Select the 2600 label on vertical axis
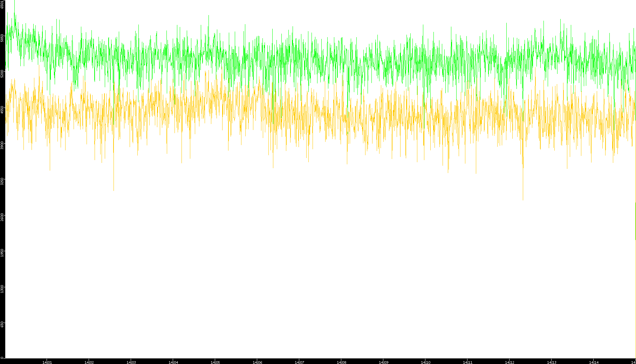 pos(2,217)
